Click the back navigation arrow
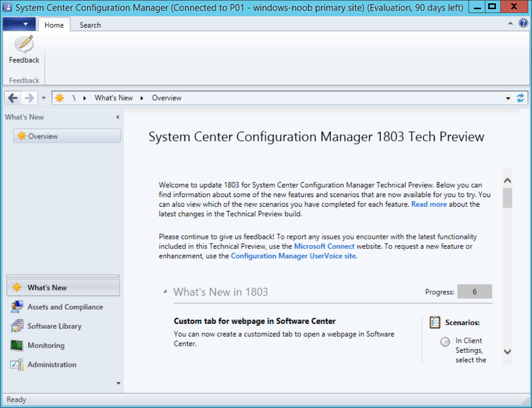Screen dimensions: 532x408 (13, 98)
